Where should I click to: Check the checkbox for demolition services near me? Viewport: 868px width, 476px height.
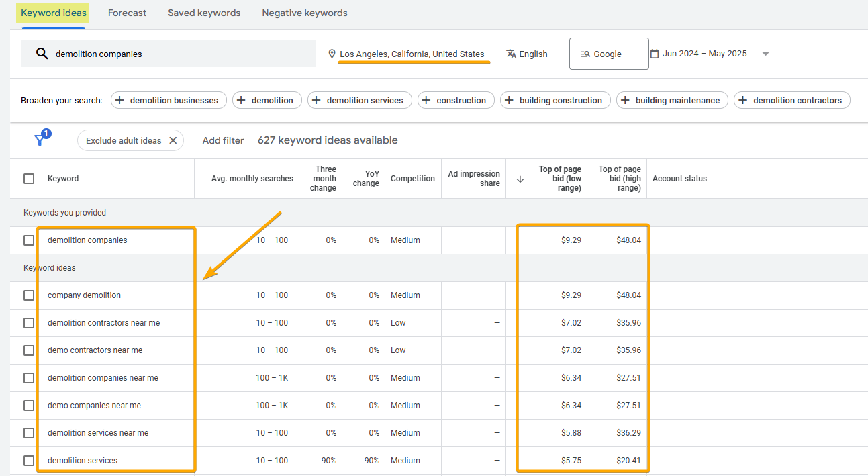coord(29,432)
